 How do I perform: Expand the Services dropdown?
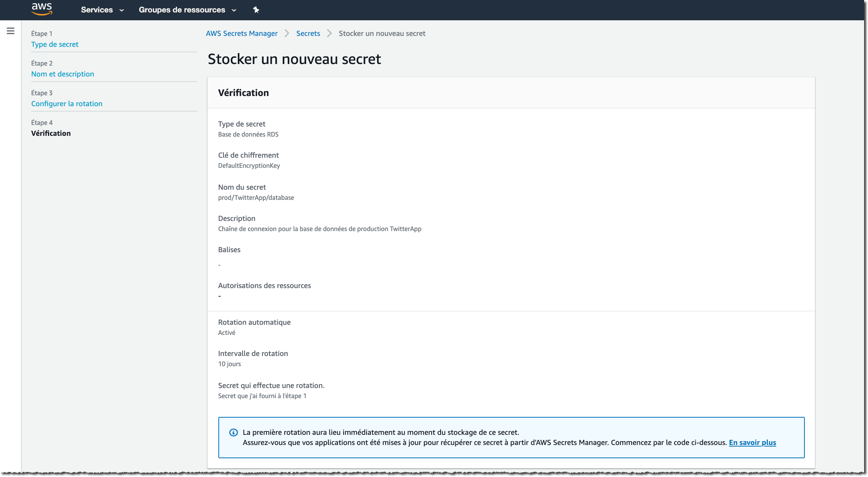tap(102, 10)
